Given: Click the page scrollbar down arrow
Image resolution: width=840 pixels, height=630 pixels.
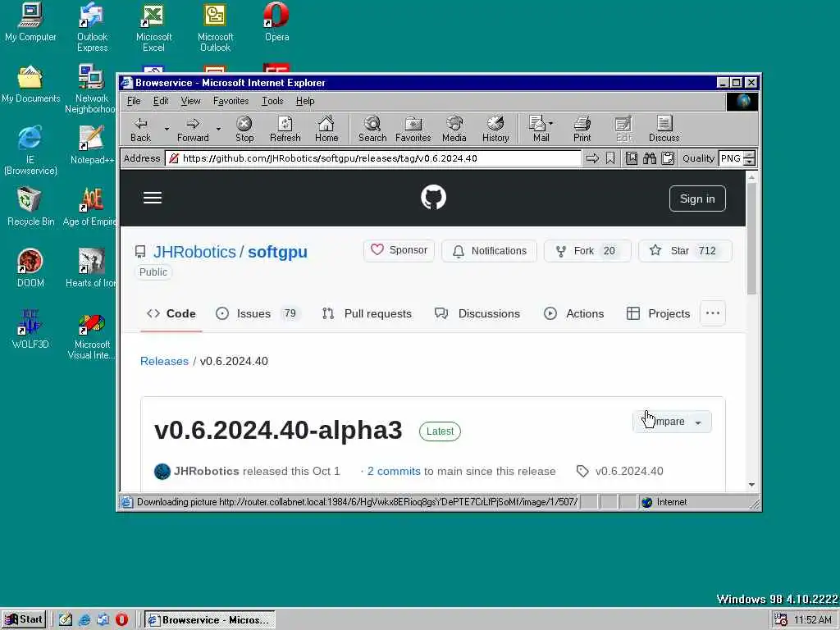Looking at the screenshot, I should tap(751, 485).
